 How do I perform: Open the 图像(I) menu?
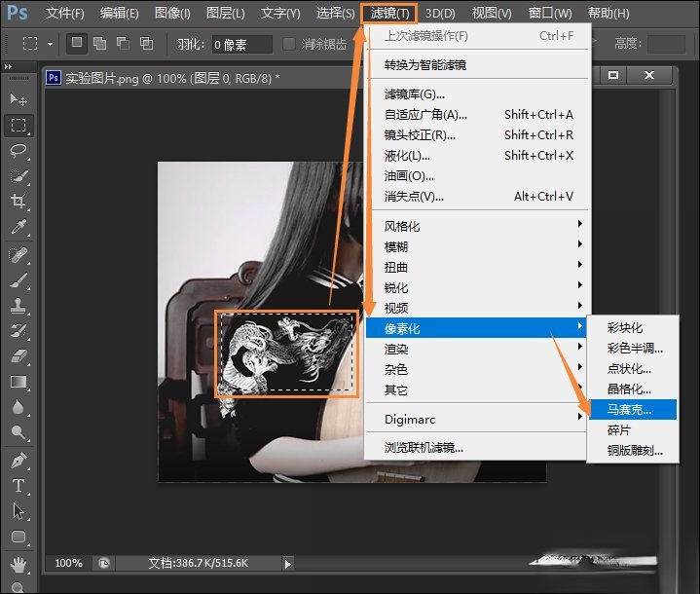172,13
